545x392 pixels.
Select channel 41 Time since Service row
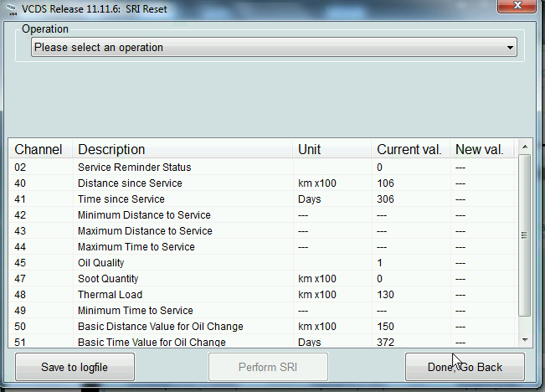tap(121, 199)
